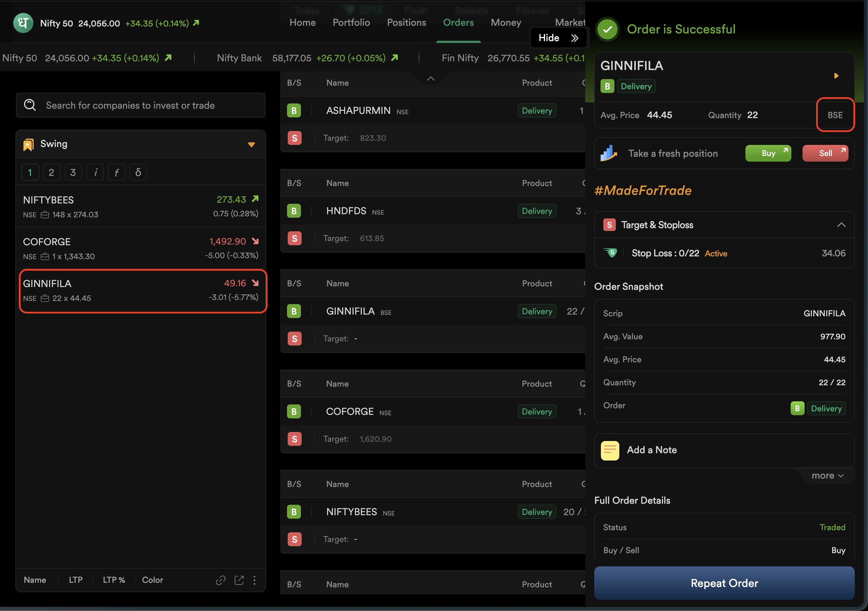
Task: Click the orange arrow on GINNIFILA card
Action: 836,76
